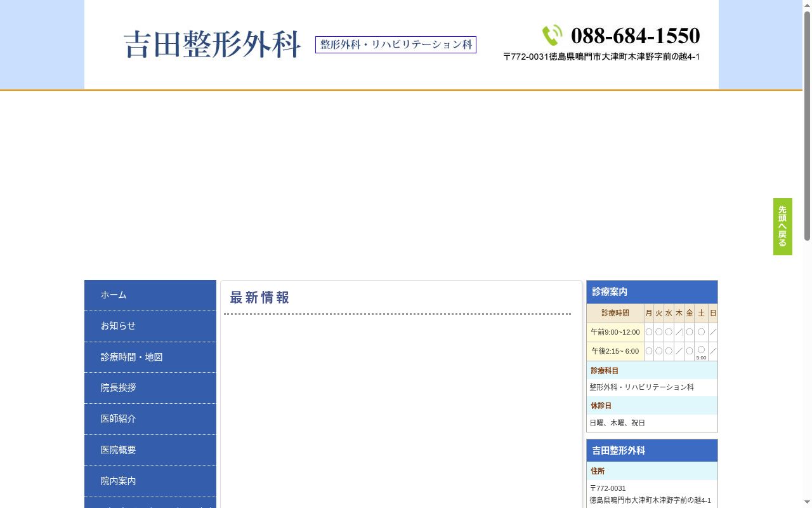This screenshot has width=812, height=508.
Task: Click the page vertical scrollbar thumb
Action: pos(807,126)
